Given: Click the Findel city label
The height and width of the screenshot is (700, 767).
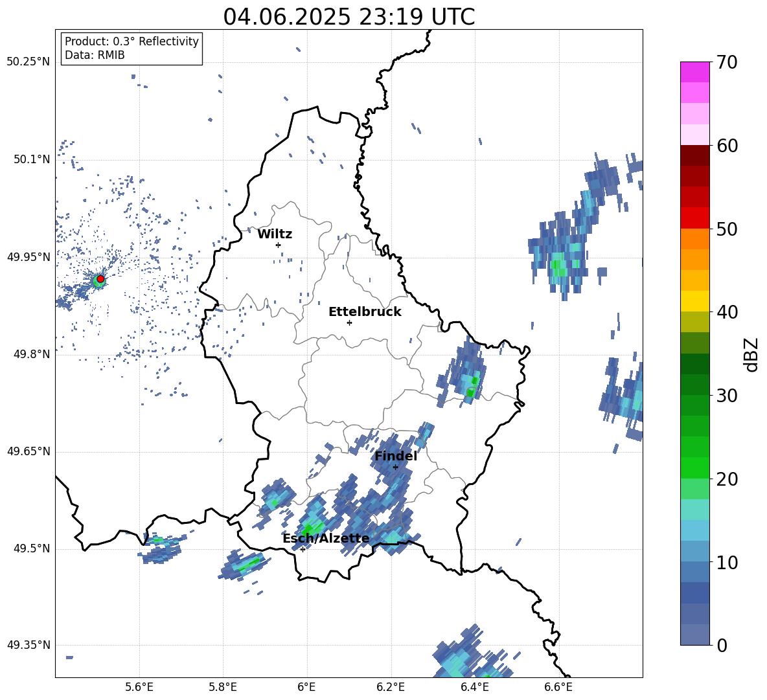Looking at the screenshot, I should [396, 456].
